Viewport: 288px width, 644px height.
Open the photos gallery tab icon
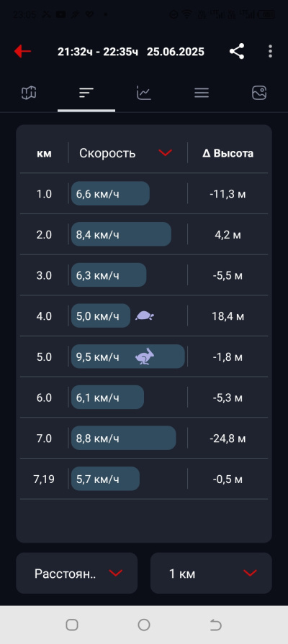259,93
